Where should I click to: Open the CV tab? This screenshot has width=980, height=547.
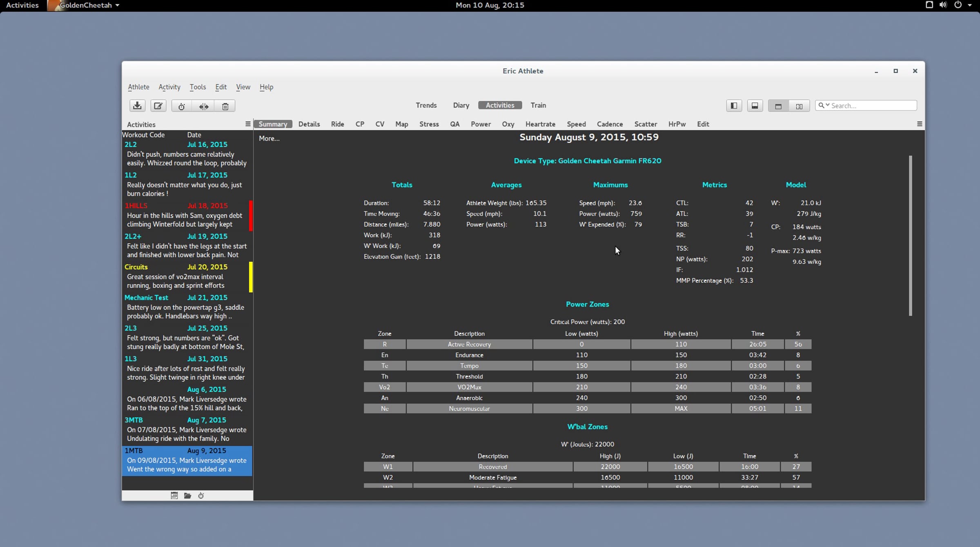point(380,124)
